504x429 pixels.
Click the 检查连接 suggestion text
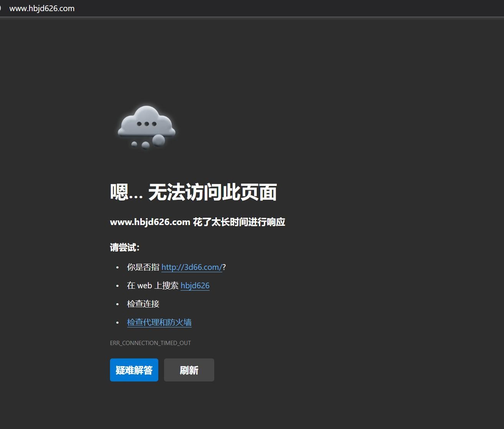143,304
